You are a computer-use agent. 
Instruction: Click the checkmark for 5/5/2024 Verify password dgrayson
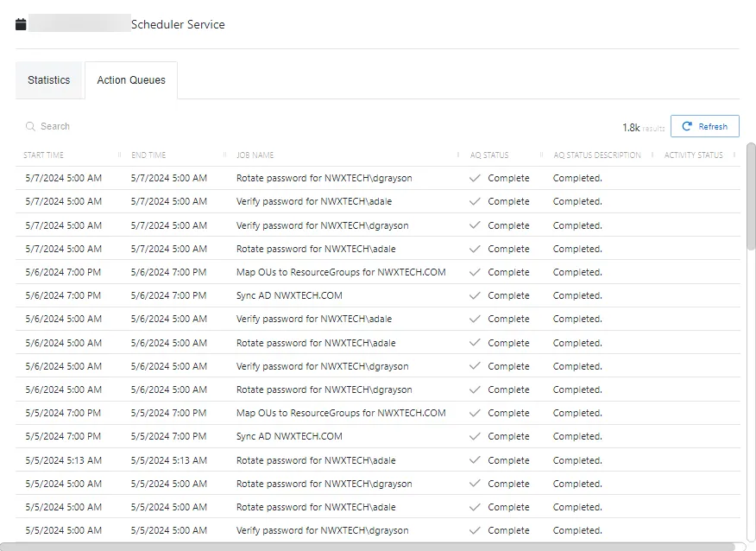(x=475, y=530)
